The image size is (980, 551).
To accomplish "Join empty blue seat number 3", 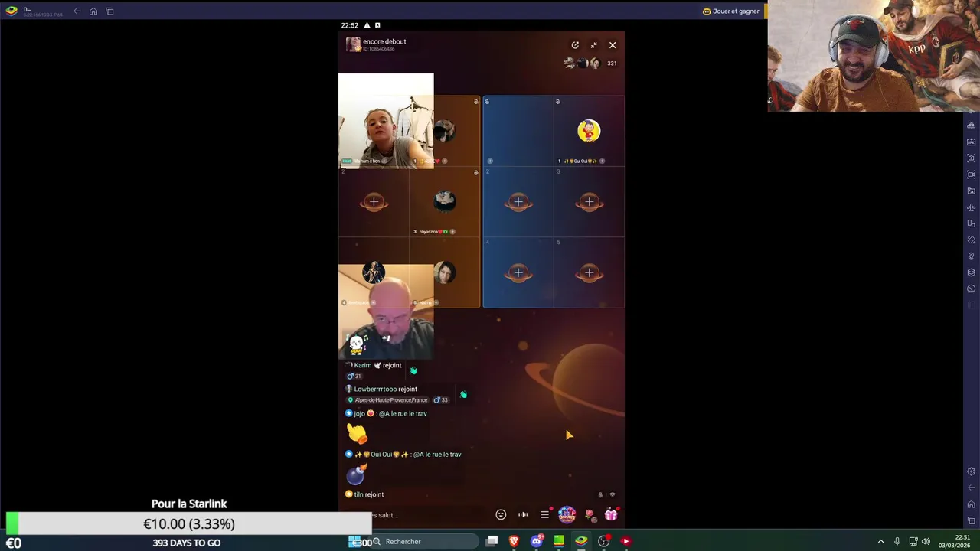I will (x=589, y=202).
